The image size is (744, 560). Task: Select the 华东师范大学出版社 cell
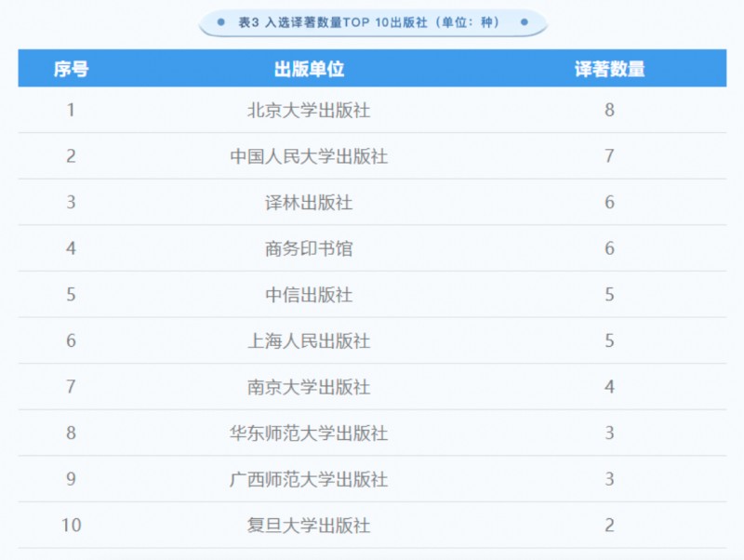point(309,433)
